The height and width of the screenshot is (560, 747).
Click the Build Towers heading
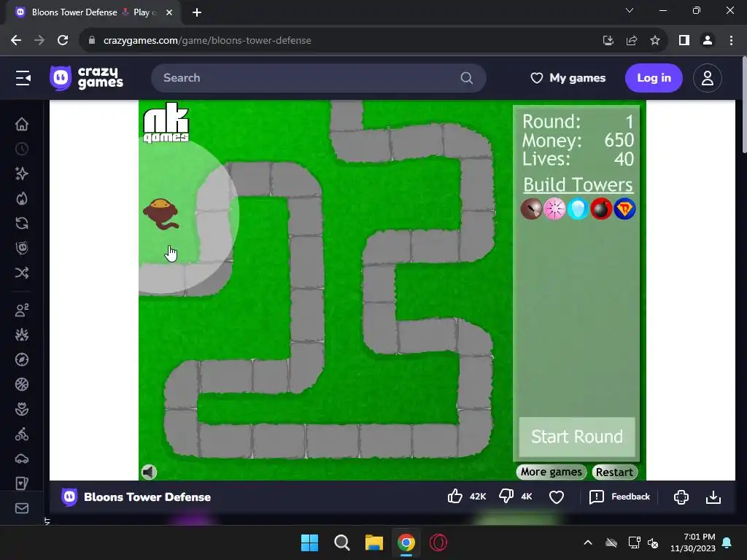[x=578, y=184]
